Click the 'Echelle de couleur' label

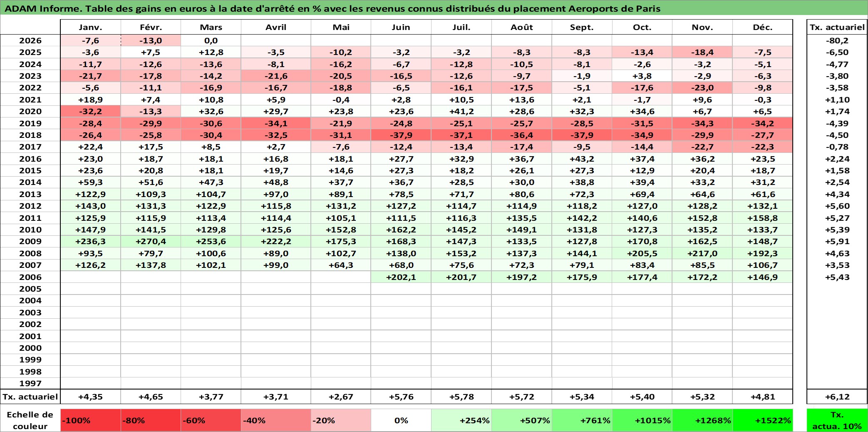coord(30,420)
